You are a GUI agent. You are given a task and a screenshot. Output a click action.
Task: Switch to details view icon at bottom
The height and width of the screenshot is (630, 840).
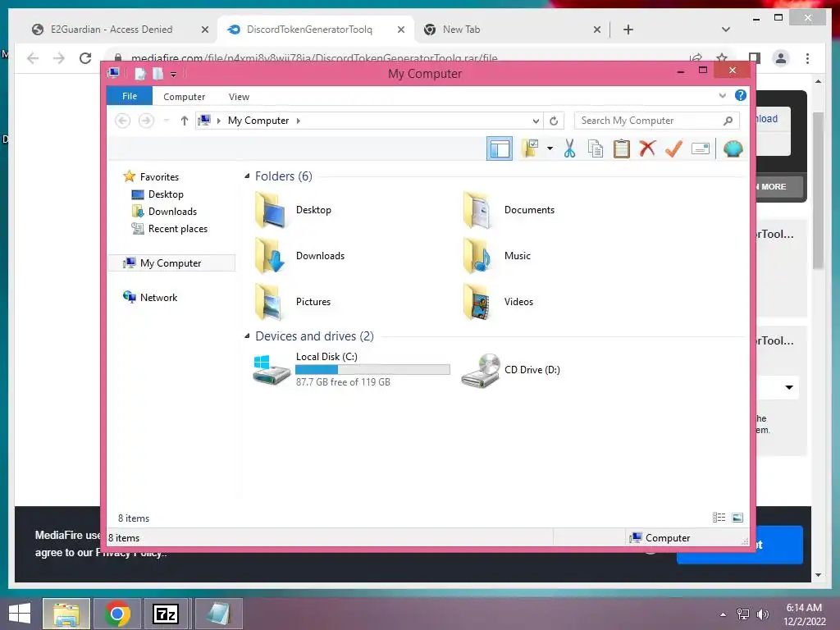pos(719,517)
